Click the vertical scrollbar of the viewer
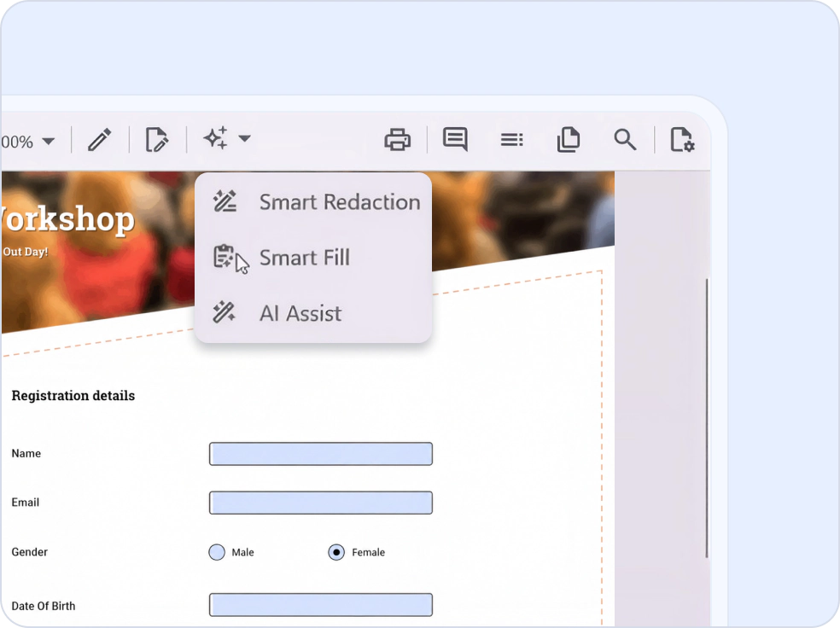This screenshot has width=840, height=628. pyautogui.click(x=707, y=417)
